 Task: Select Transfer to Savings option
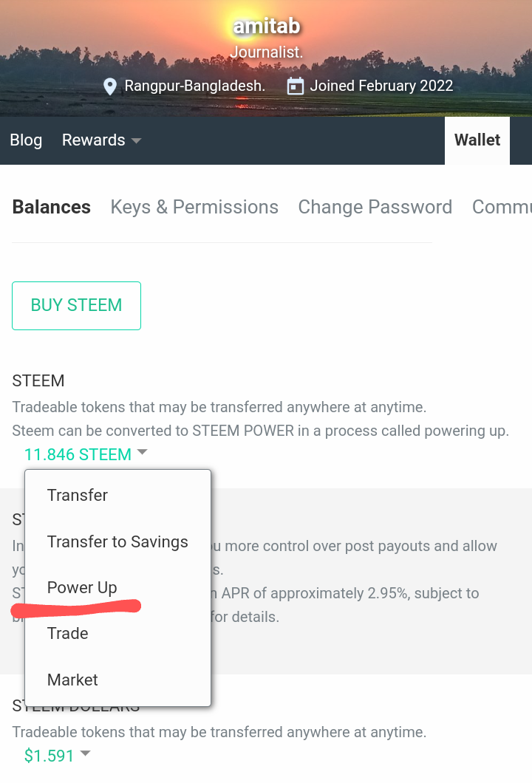117,542
